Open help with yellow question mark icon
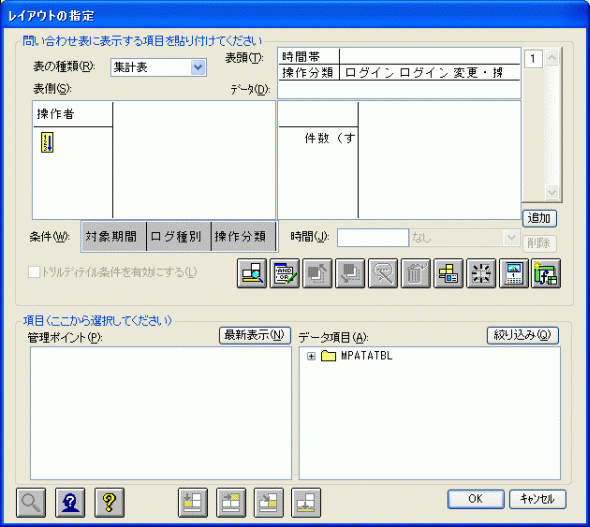This screenshot has width=590, height=527. point(109,503)
